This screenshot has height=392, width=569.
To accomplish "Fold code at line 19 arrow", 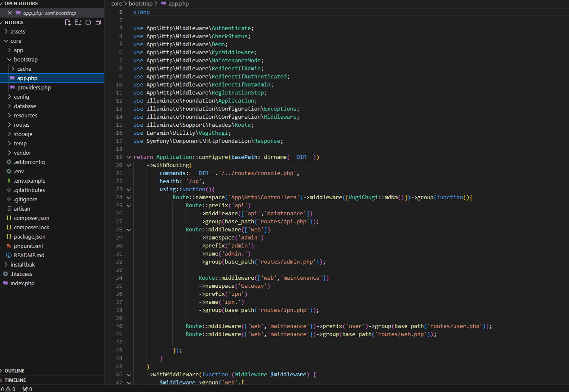I will coord(129,157).
